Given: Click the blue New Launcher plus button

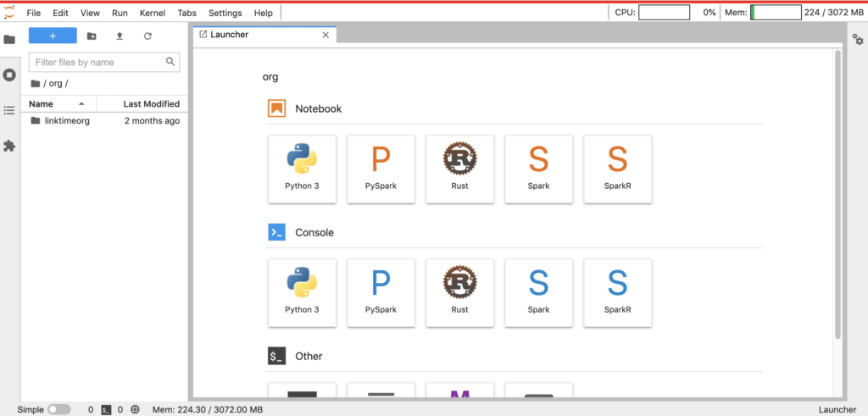Looking at the screenshot, I should pos(53,36).
